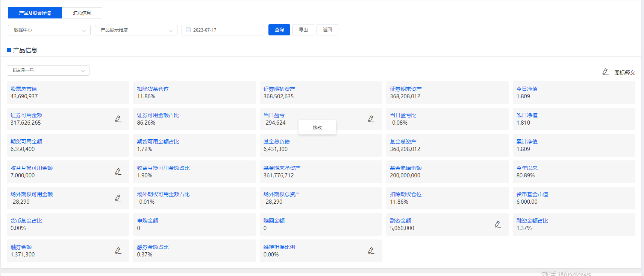Click the 场外期权总资产 label

[x=282, y=194]
